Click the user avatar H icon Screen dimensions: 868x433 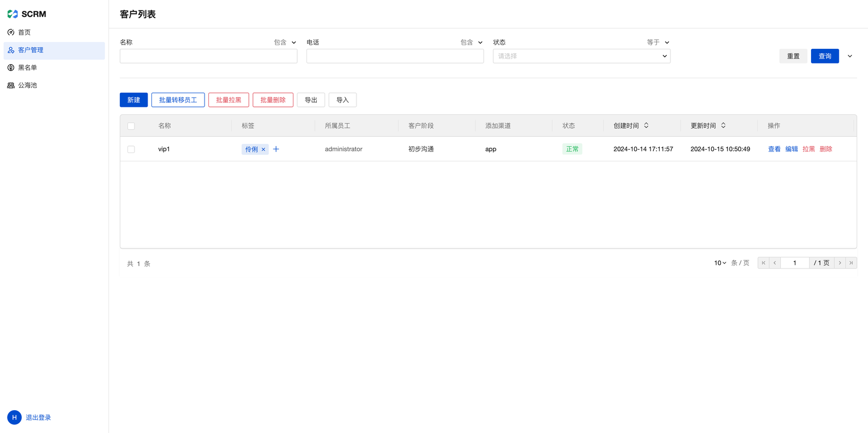[x=14, y=417]
